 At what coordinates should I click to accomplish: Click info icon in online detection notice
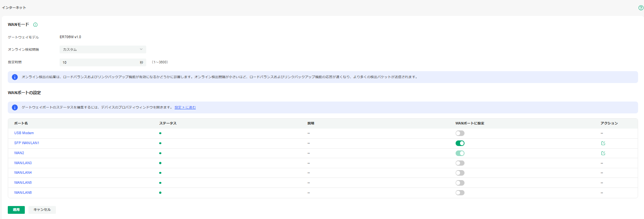coord(15,77)
